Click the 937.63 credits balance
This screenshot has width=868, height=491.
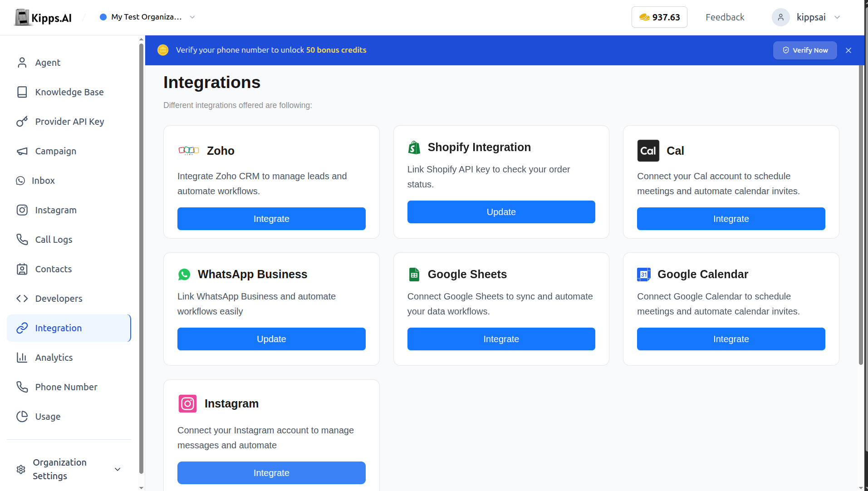pyautogui.click(x=659, y=17)
